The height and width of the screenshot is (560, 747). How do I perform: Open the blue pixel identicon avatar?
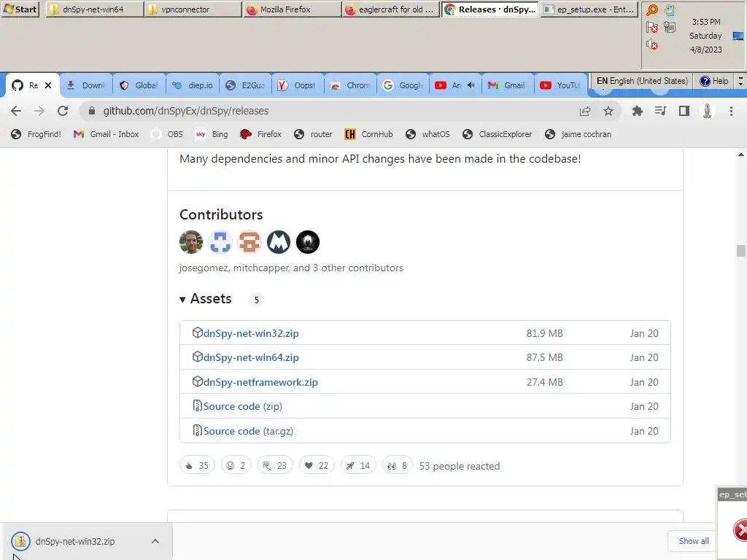(x=220, y=242)
